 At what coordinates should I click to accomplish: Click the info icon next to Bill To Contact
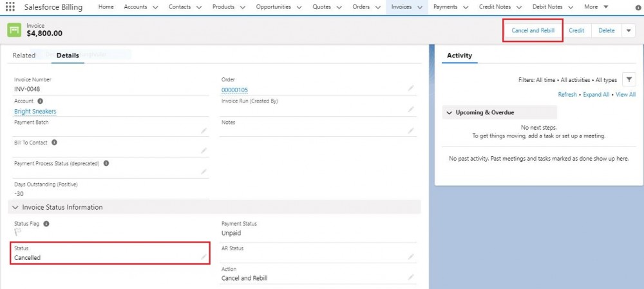(x=54, y=143)
